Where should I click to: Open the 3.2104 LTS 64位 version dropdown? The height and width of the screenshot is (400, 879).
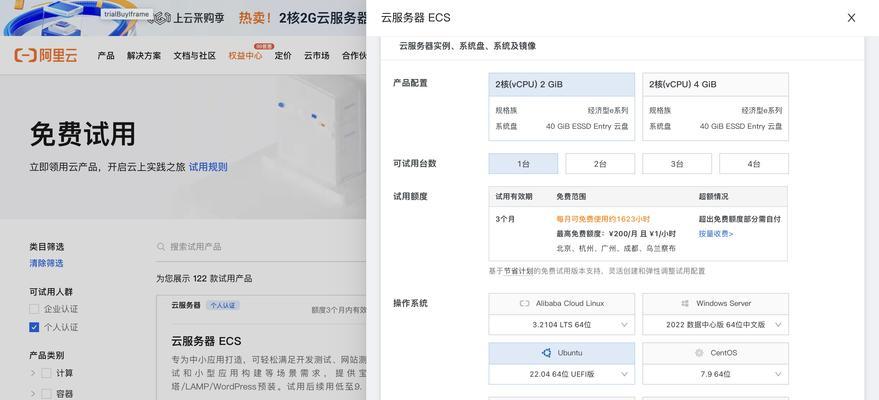tap(562, 324)
